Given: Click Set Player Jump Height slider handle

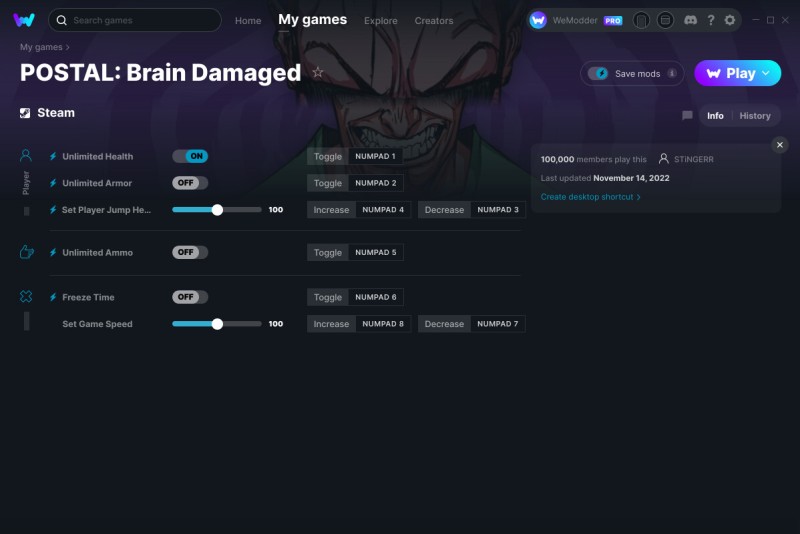Looking at the screenshot, I should (217, 210).
